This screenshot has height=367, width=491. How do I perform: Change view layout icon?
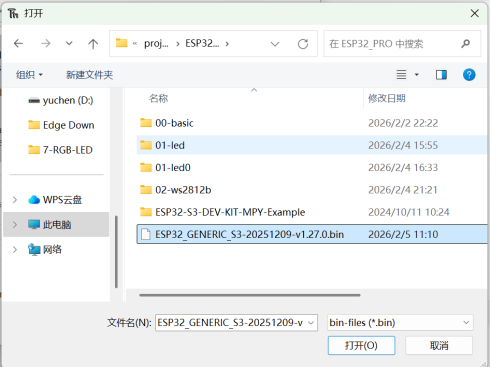pyautogui.click(x=401, y=75)
